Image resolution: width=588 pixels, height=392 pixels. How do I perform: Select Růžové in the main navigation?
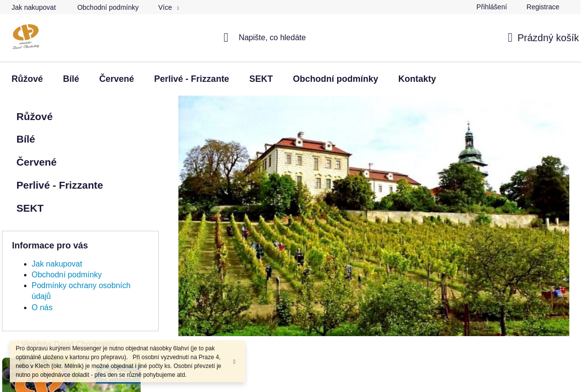pyautogui.click(x=27, y=79)
